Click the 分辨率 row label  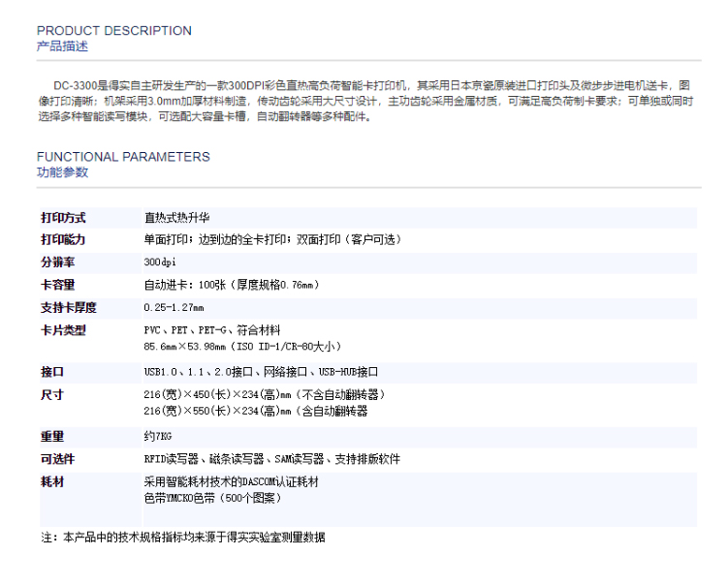tap(57, 262)
